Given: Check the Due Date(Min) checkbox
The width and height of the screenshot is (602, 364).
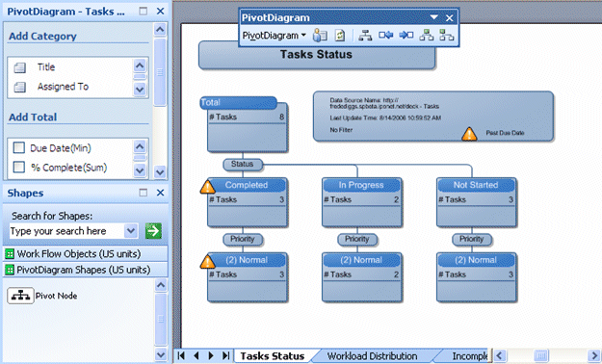Looking at the screenshot, I should pos(19,147).
